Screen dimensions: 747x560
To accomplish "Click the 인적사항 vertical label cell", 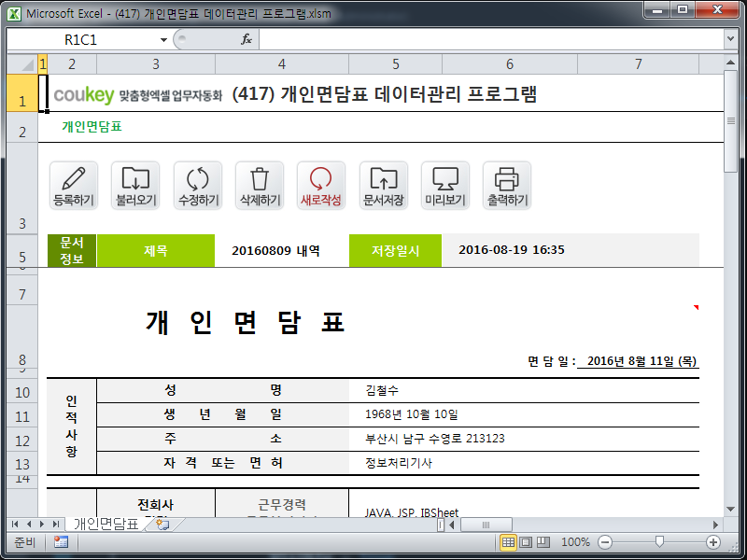I will pyautogui.click(x=72, y=427).
